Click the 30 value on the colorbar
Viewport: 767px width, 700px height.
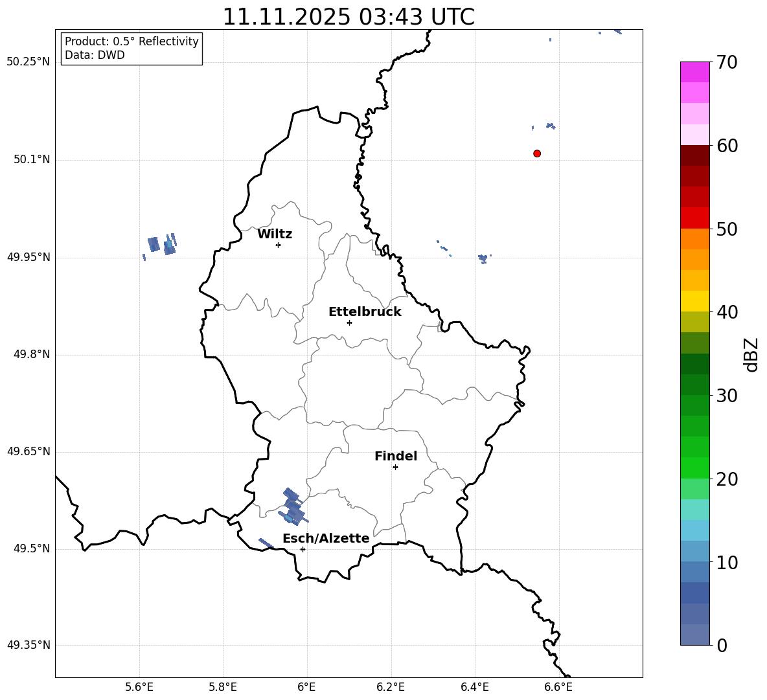tap(727, 396)
